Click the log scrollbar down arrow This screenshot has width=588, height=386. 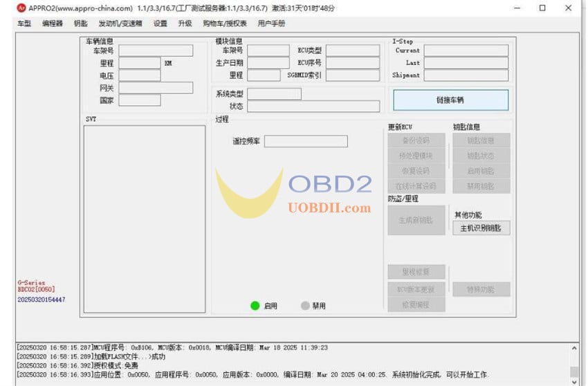click(574, 381)
